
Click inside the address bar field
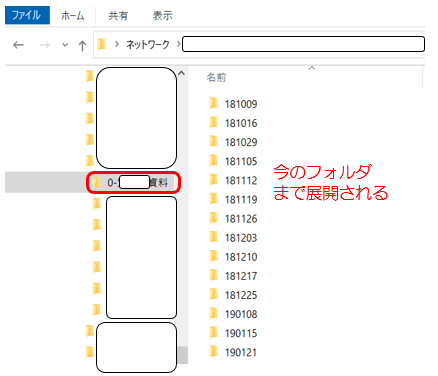(x=303, y=44)
